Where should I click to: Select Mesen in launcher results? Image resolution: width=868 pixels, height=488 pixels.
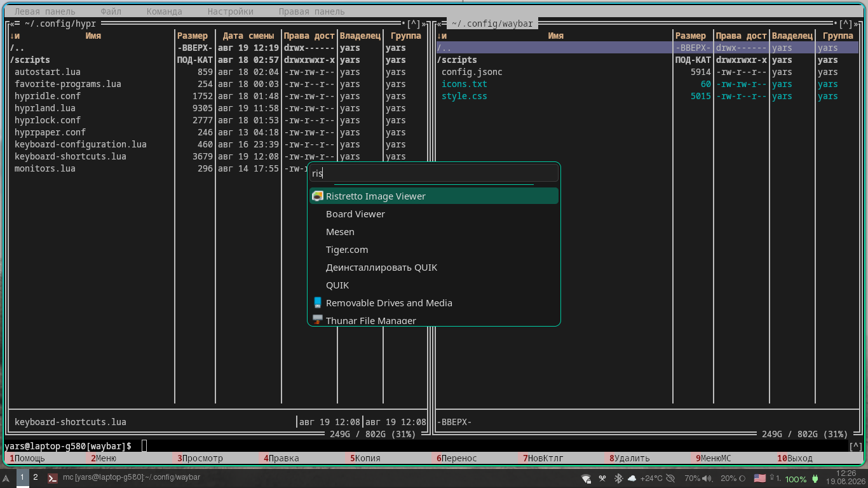pos(434,232)
